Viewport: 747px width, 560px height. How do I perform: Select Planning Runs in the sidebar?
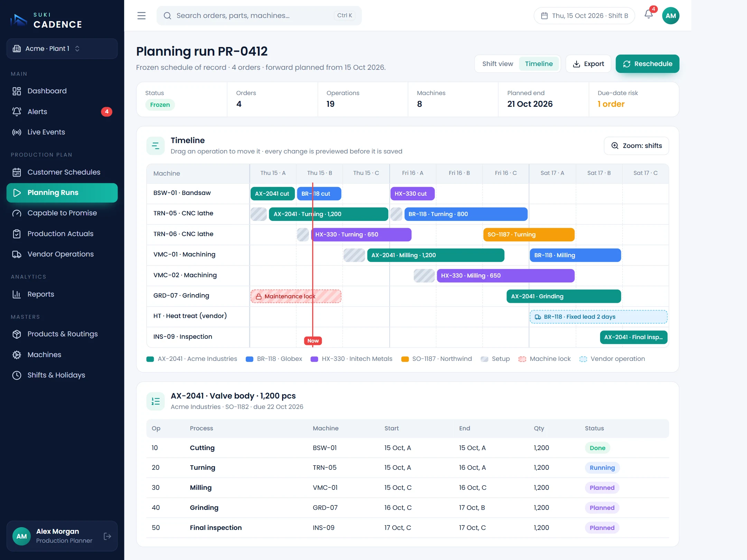[x=62, y=193]
